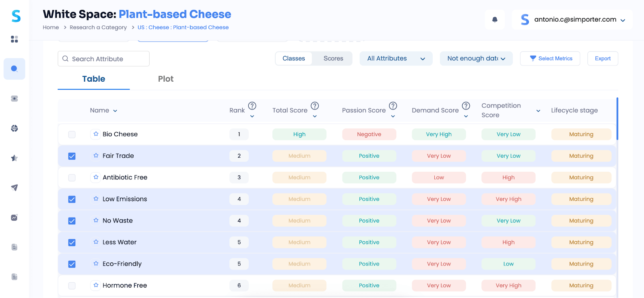Favorite Bio Cheese with its star icon
The image size is (644, 298).
(x=96, y=134)
